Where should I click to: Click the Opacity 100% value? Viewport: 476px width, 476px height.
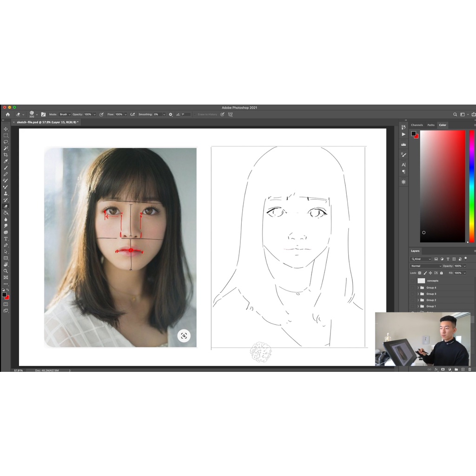[458, 266]
